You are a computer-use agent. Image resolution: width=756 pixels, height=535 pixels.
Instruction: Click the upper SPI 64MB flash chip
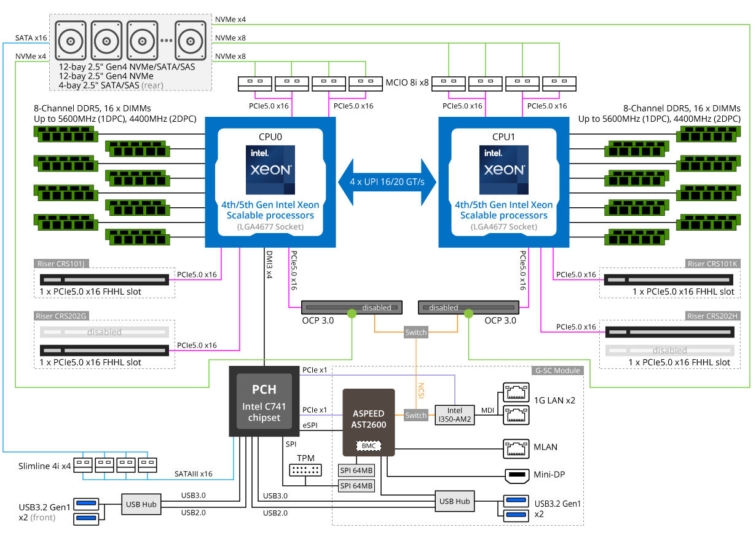(x=356, y=470)
